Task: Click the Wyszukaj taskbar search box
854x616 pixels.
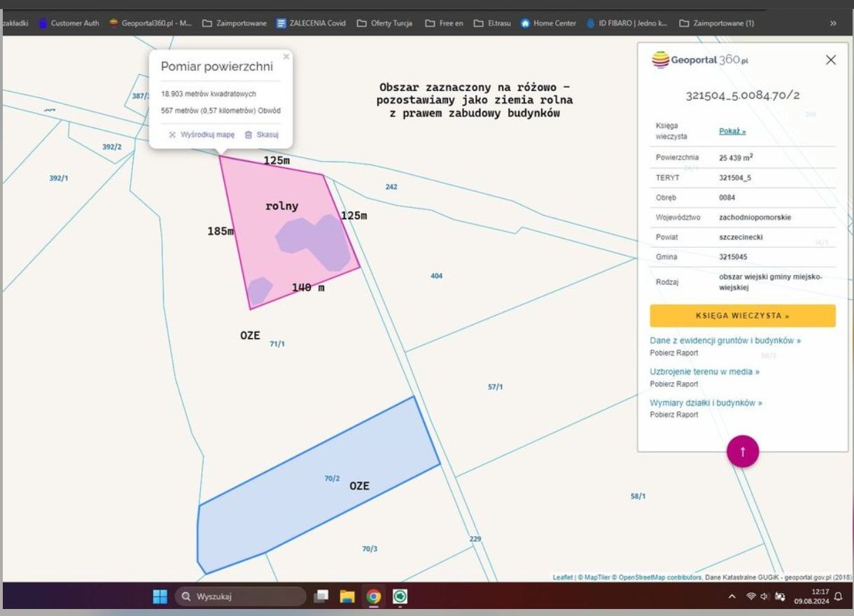Action: coord(240,596)
